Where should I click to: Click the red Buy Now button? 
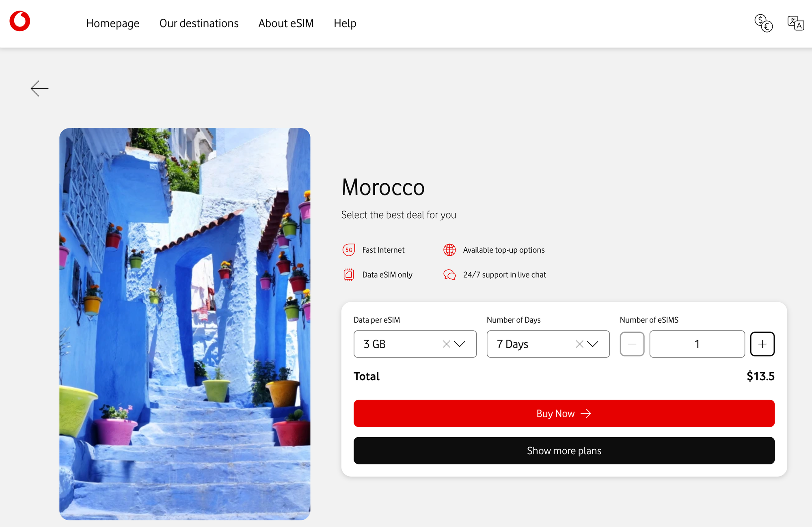pyautogui.click(x=564, y=413)
